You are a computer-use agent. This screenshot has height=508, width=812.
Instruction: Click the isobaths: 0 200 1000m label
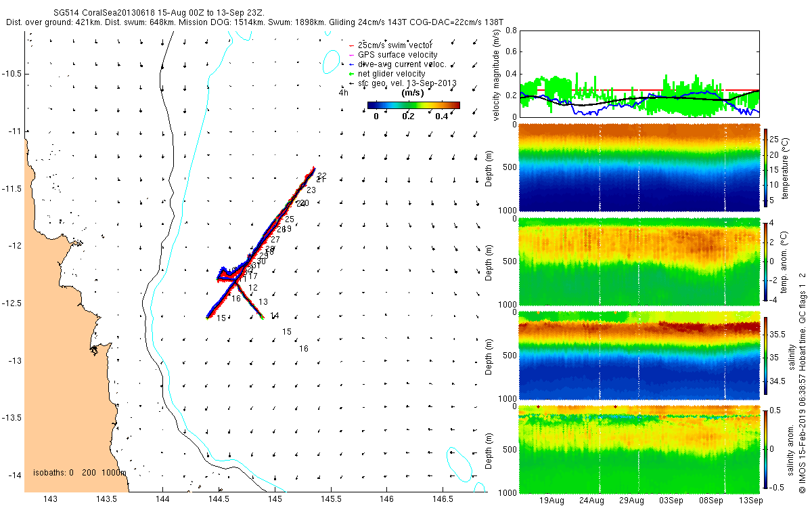pos(80,473)
